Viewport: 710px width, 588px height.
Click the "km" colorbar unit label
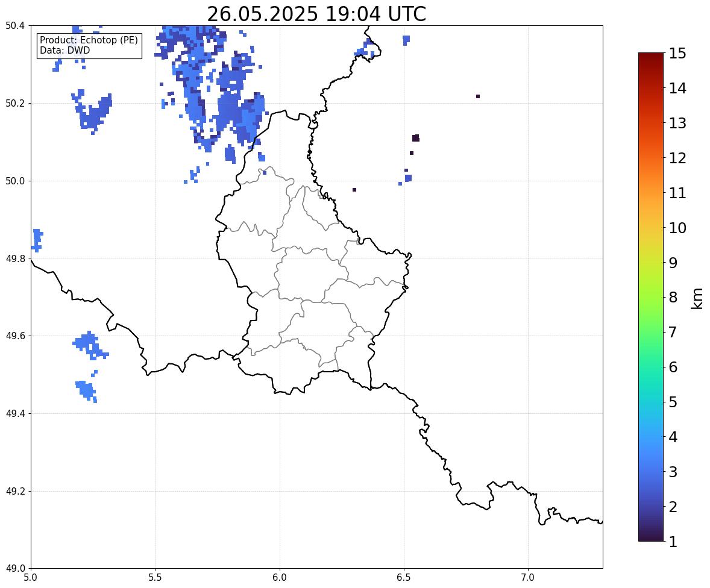(697, 298)
